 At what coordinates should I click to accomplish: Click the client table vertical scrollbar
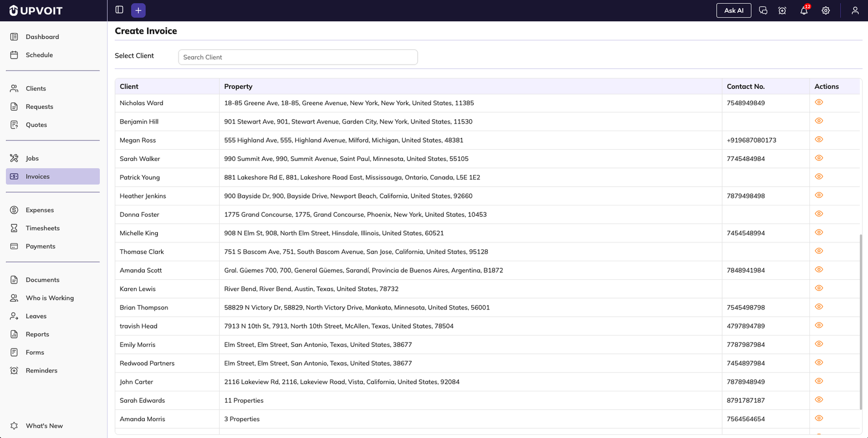(x=861, y=322)
